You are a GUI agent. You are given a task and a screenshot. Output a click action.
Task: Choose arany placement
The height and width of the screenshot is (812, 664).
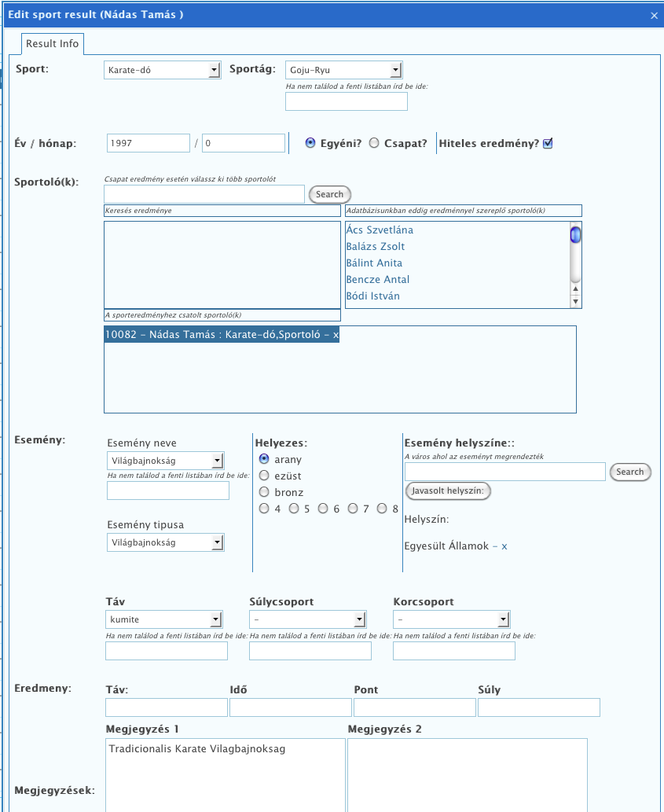264,459
